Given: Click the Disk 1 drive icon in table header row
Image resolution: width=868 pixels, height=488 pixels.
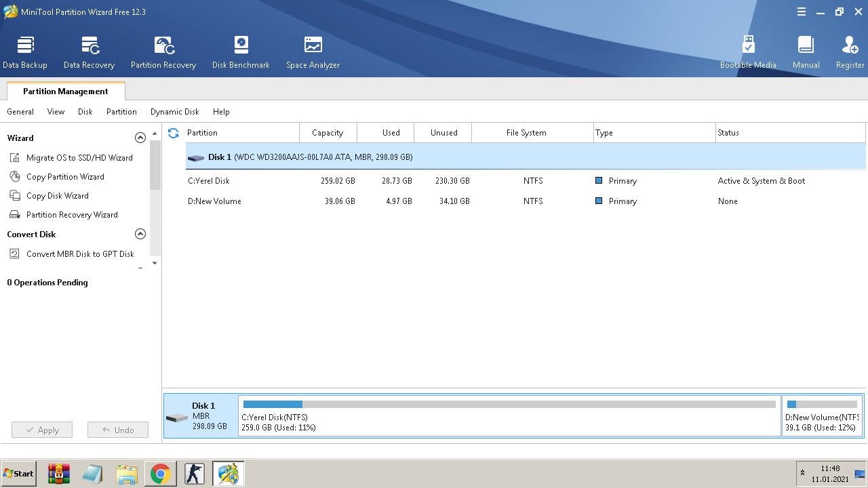Looking at the screenshot, I should pos(196,158).
